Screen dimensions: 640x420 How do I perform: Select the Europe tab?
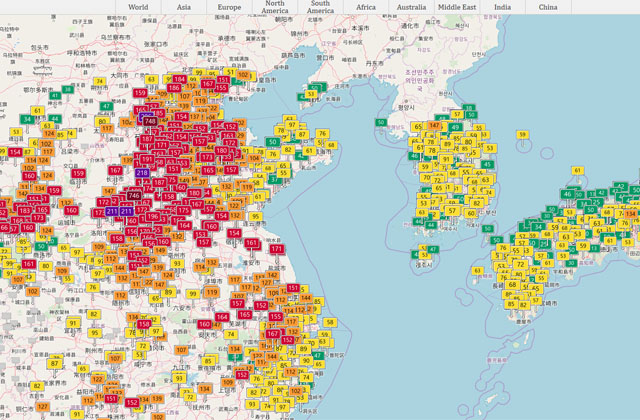[230, 7]
